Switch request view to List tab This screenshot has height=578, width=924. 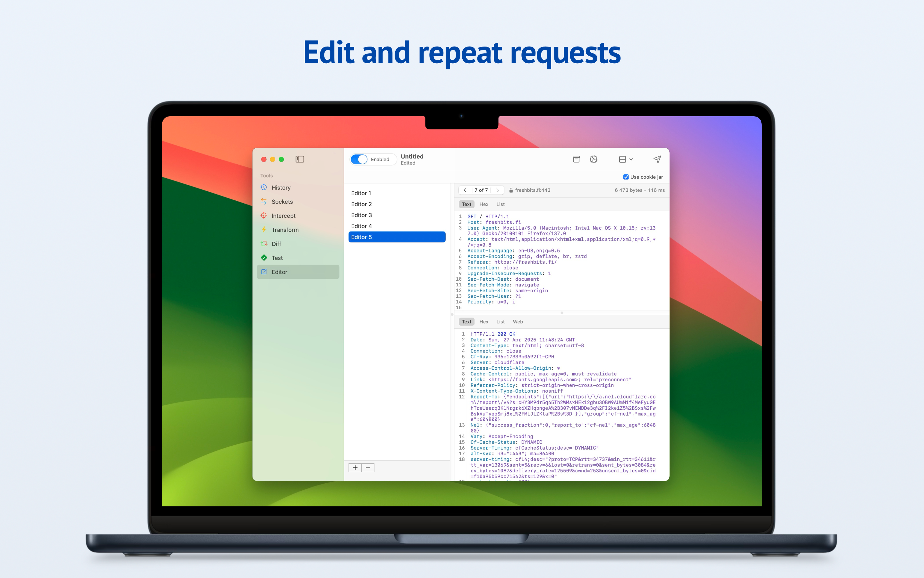500,204
